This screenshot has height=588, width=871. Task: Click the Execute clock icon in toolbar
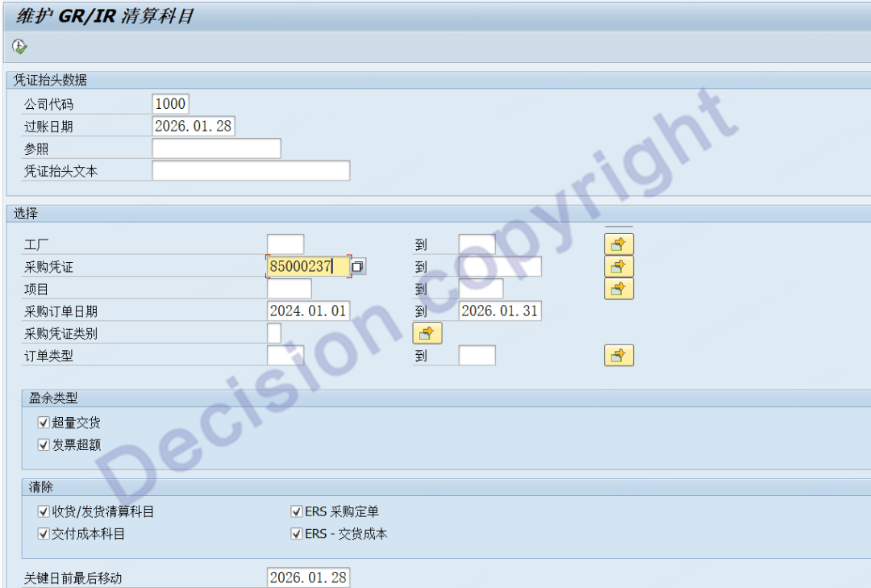coord(19,47)
